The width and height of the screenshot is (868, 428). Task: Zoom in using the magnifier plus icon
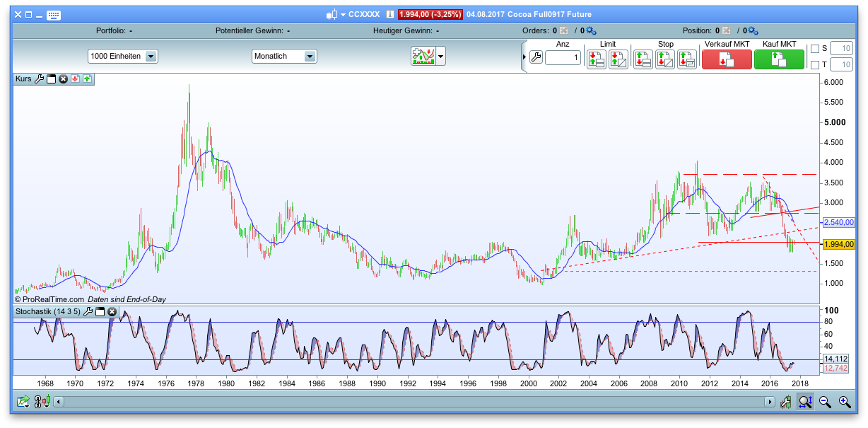tap(845, 402)
